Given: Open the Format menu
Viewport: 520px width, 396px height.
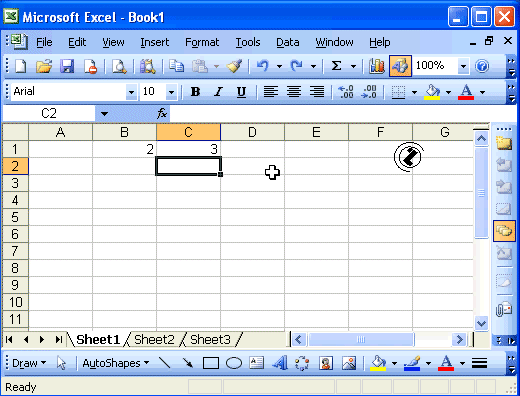Looking at the screenshot, I should tap(202, 42).
